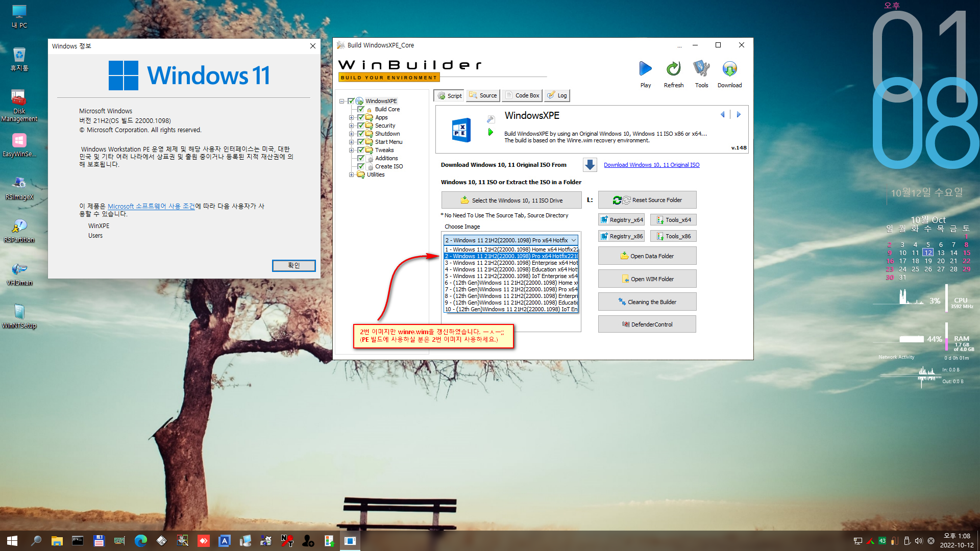Click 확인 button in Windows 정보 dialog
The height and width of the screenshot is (551, 980).
pyautogui.click(x=293, y=265)
